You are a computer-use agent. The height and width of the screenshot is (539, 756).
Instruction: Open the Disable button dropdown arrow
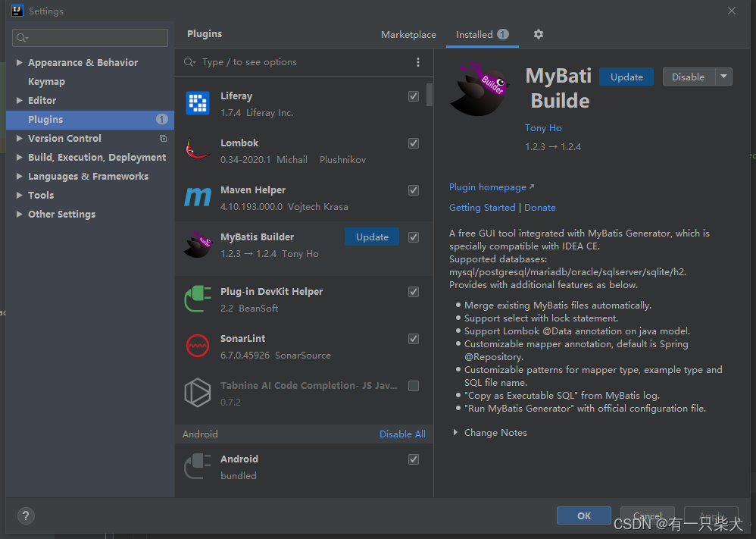pyautogui.click(x=723, y=77)
